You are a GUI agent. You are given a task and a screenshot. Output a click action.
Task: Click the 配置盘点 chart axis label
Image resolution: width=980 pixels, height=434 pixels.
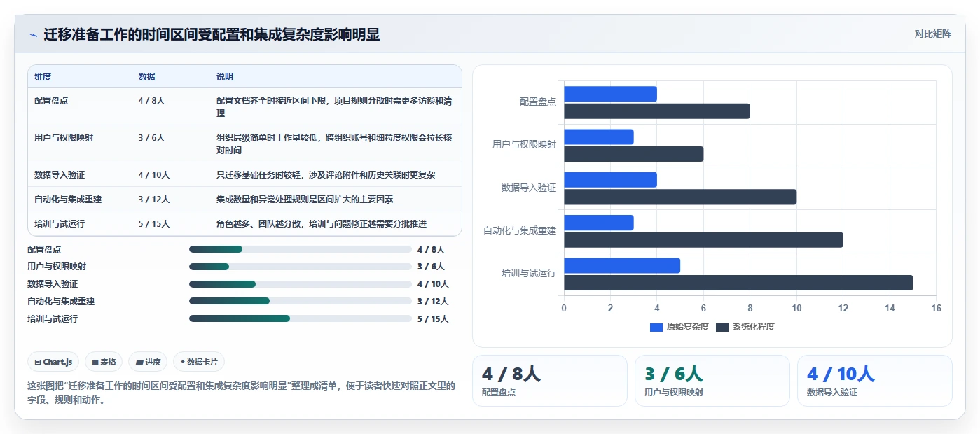pos(538,102)
